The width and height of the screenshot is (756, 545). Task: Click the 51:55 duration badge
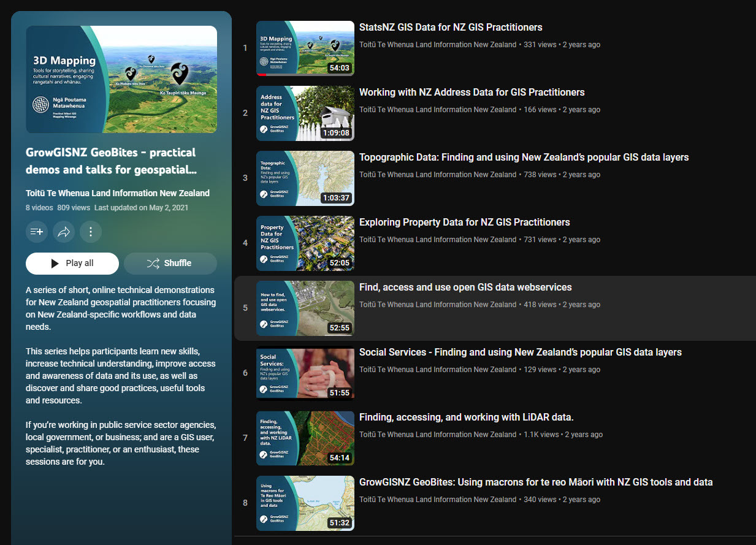coord(339,393)
